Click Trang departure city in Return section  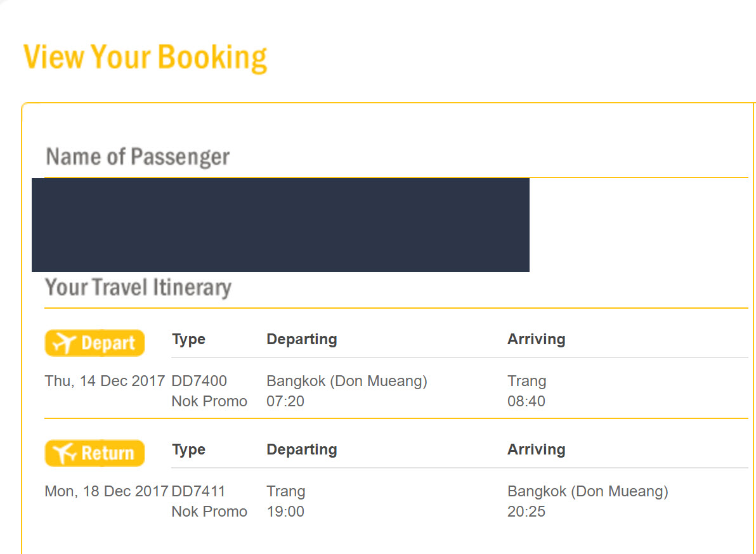point(286,492)
